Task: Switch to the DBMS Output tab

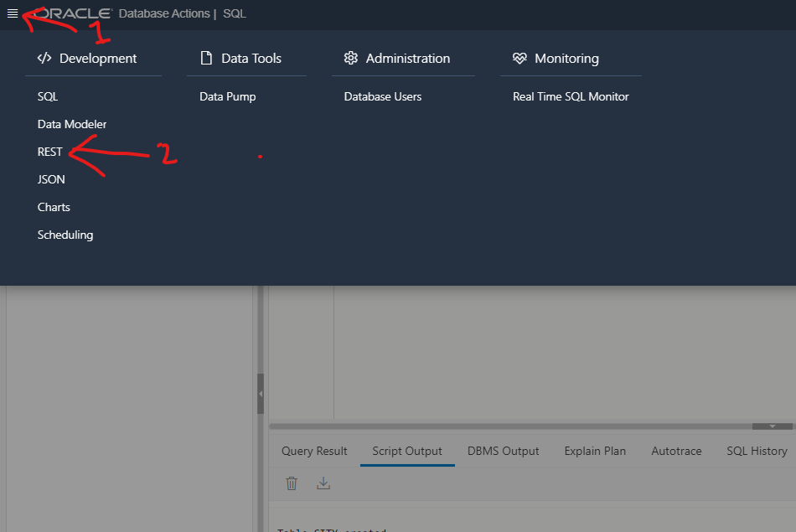Action: click(503, 451)
